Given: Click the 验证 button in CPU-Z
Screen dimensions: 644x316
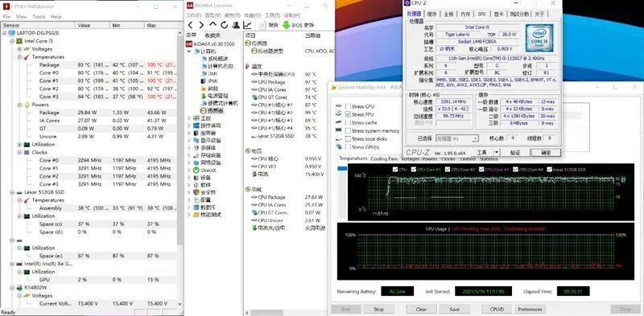Looking at the screenshot, I should [515, 152].
